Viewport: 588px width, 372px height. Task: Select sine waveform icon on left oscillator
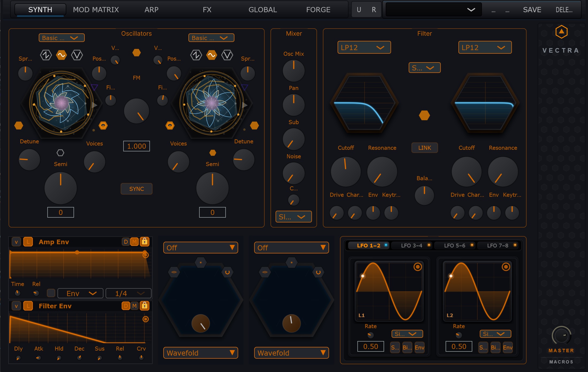[61, 55]
